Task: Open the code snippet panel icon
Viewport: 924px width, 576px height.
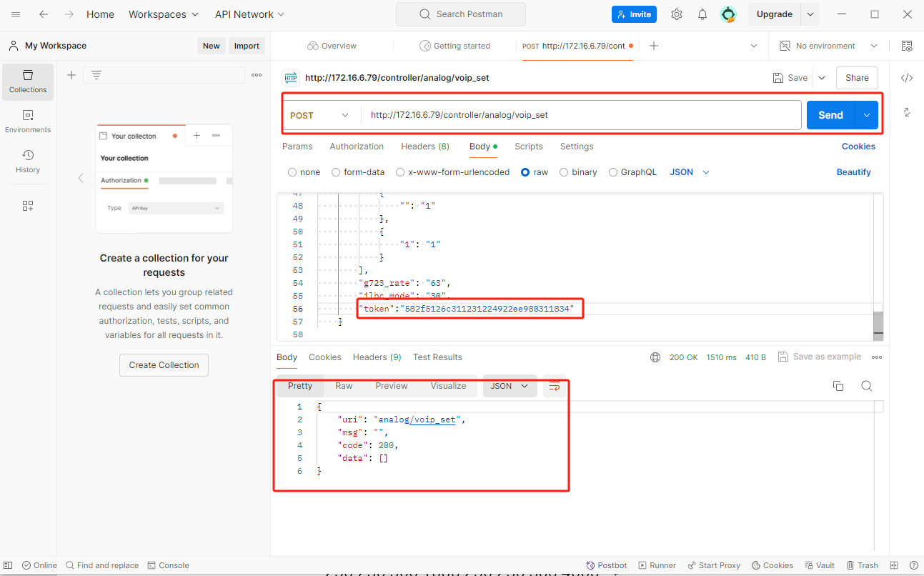Action: click(x=907, y=78)
